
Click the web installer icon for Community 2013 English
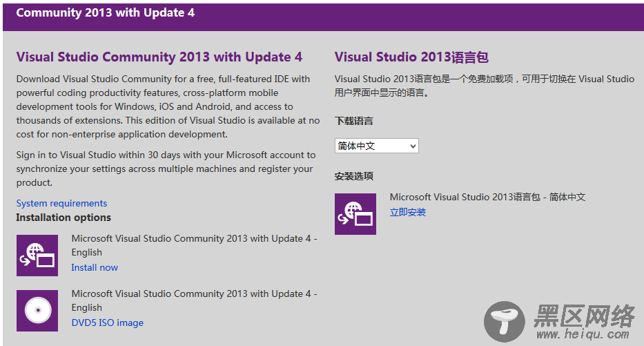37,256
